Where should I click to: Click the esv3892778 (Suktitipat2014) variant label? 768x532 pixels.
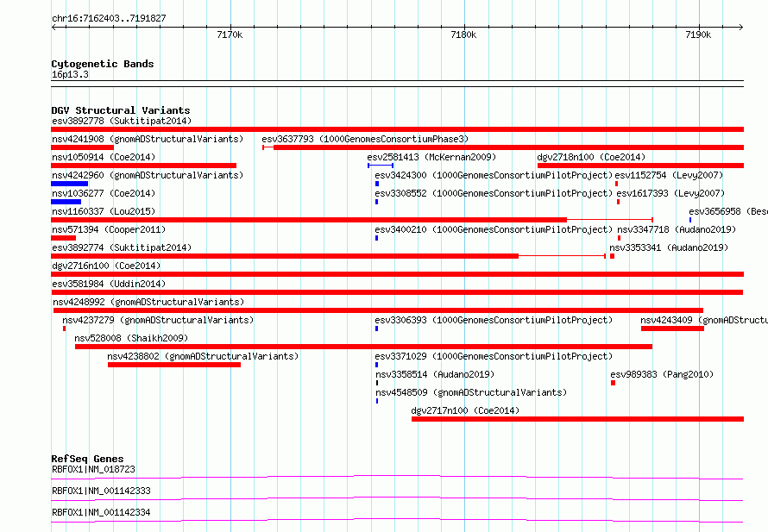122,121
